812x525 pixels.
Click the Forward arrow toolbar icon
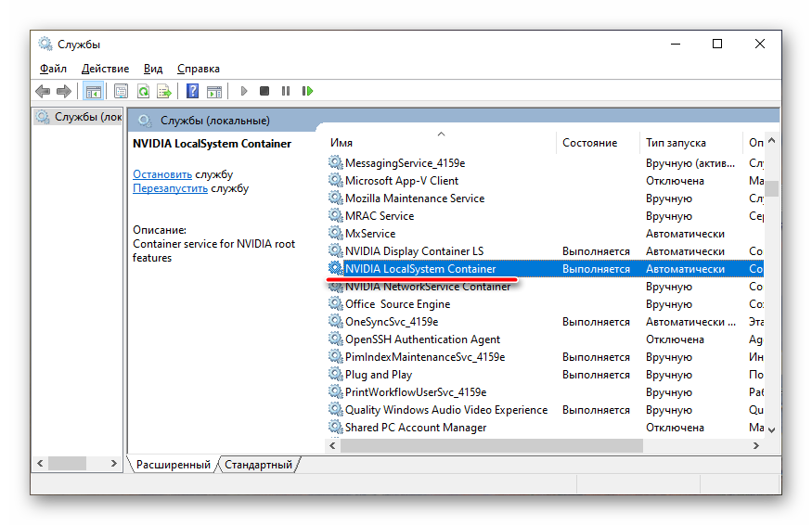(64, 92)
